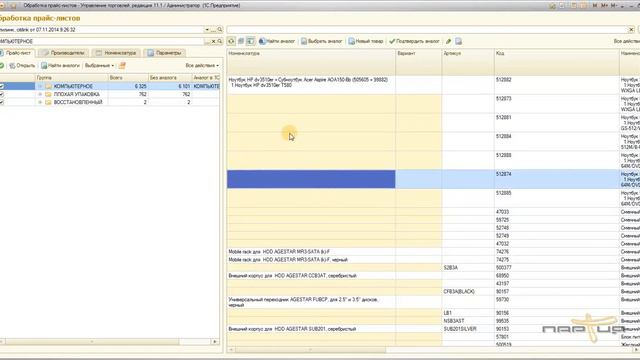Click the M- calculator button in title bar

[614, 6]
